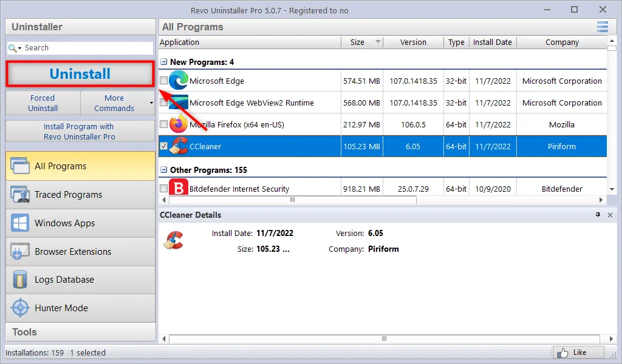Open the search options dropdown arrow
Viewport: 622px width, 364px height.
19,49
